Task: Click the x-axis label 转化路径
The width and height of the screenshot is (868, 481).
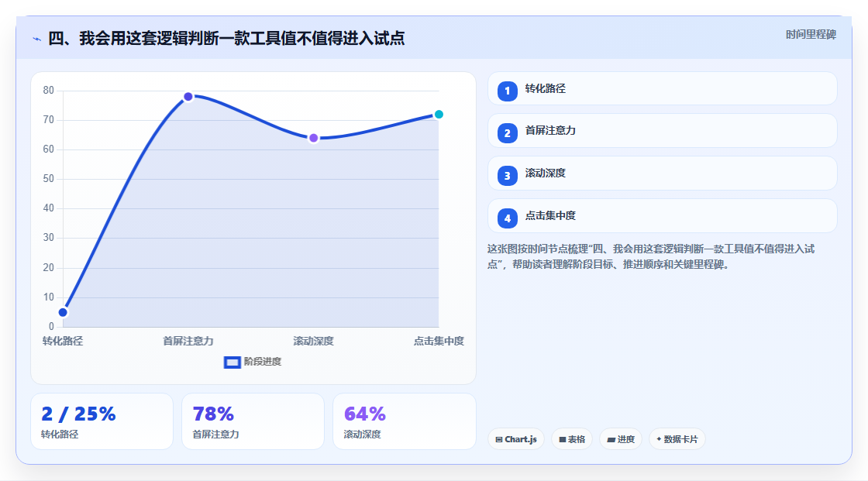Action: [63, 341]
